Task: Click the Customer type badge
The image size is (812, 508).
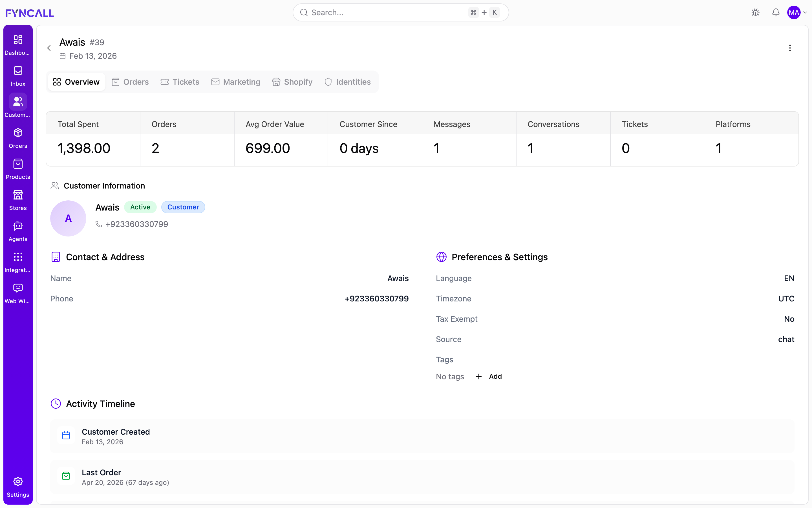Action: point(183,207)
